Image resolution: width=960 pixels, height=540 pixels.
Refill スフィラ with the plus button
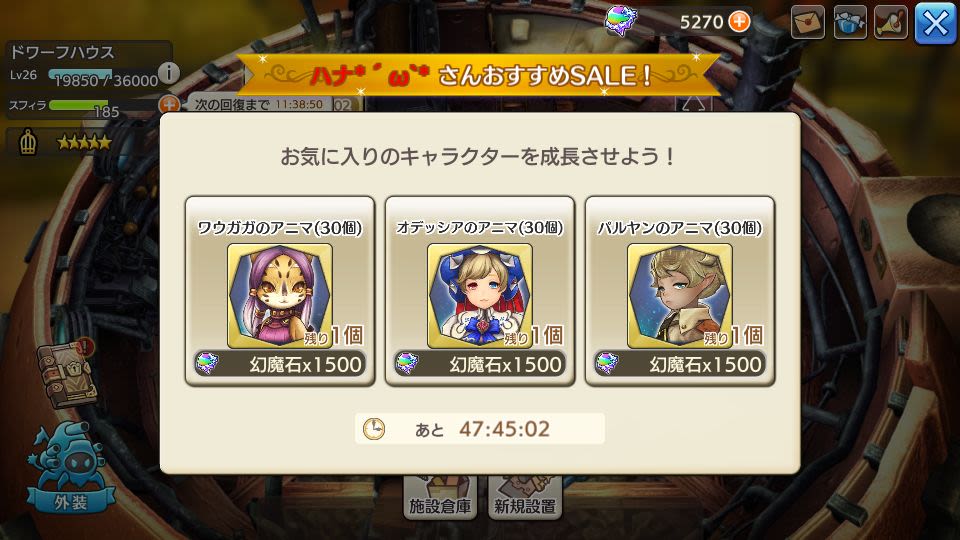pos(168,104)
